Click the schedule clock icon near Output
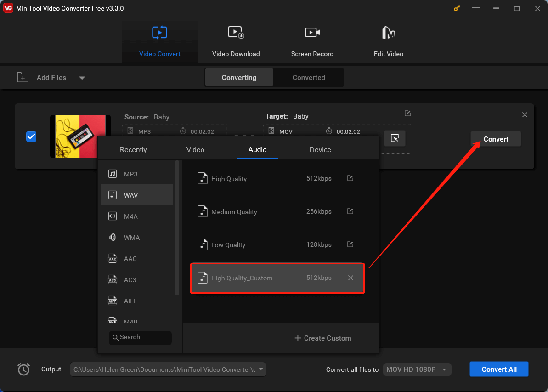The height and width of the screenshot is (392, 548). [x=24, y=369]
